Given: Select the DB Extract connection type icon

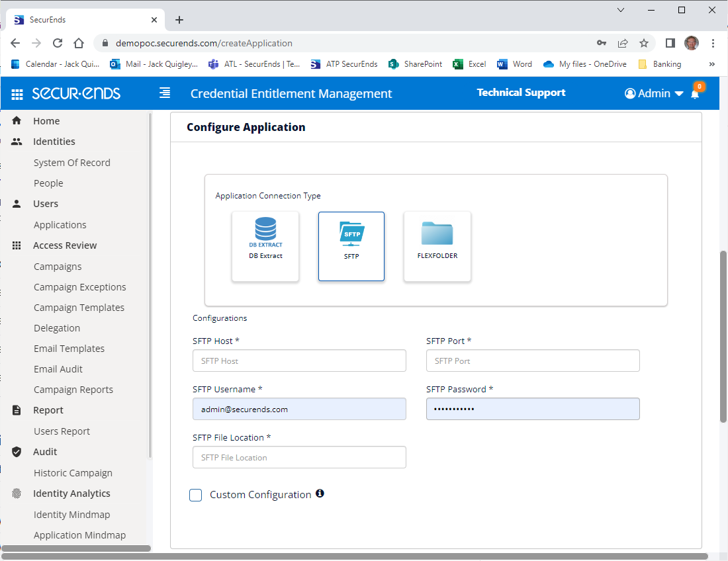Looking at the screenshot, I should coord(265,245).
